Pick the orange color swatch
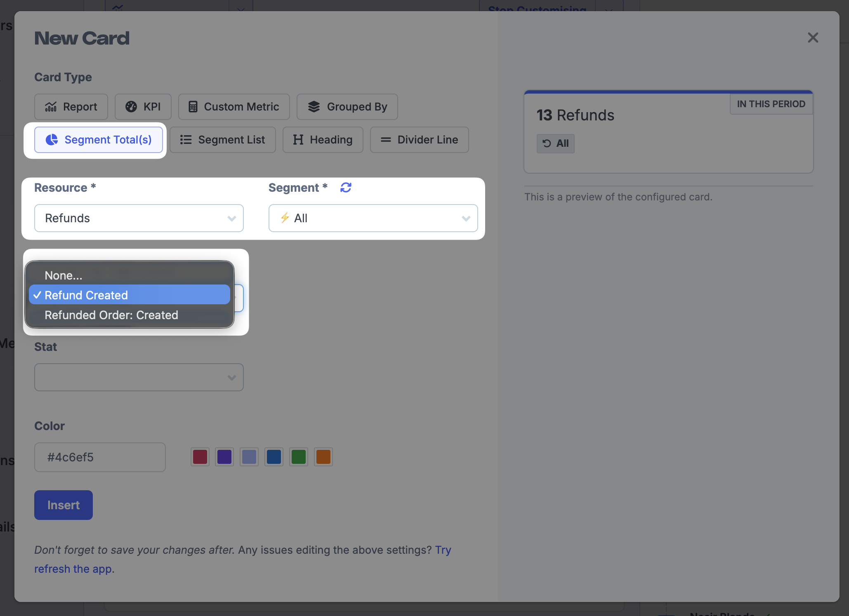 [x=323, y=457]
